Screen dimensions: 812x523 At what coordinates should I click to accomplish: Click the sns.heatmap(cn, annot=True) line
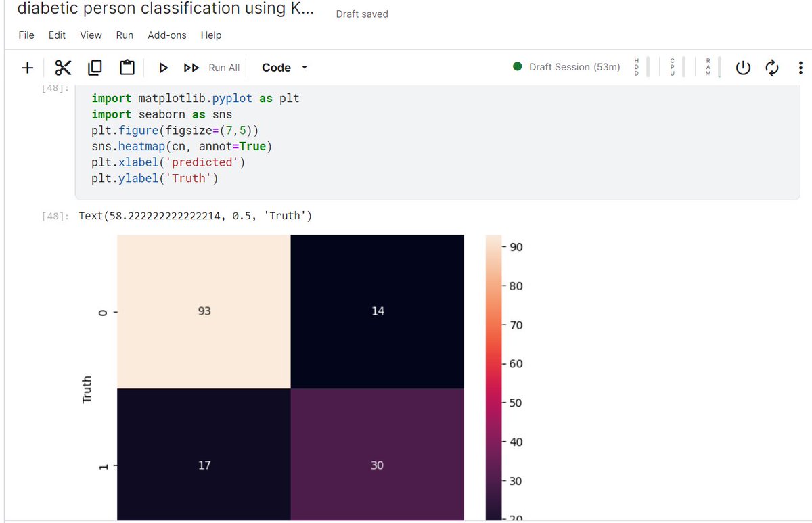(x=182, y=146)
